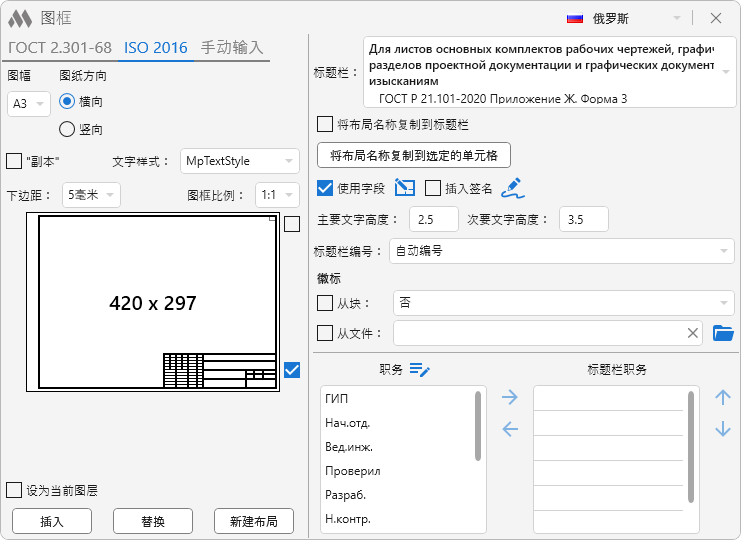Click the left arrow to remove position
Image resolution: width=741 pixels, height=540 pixels.
click(x=510, y=430)
